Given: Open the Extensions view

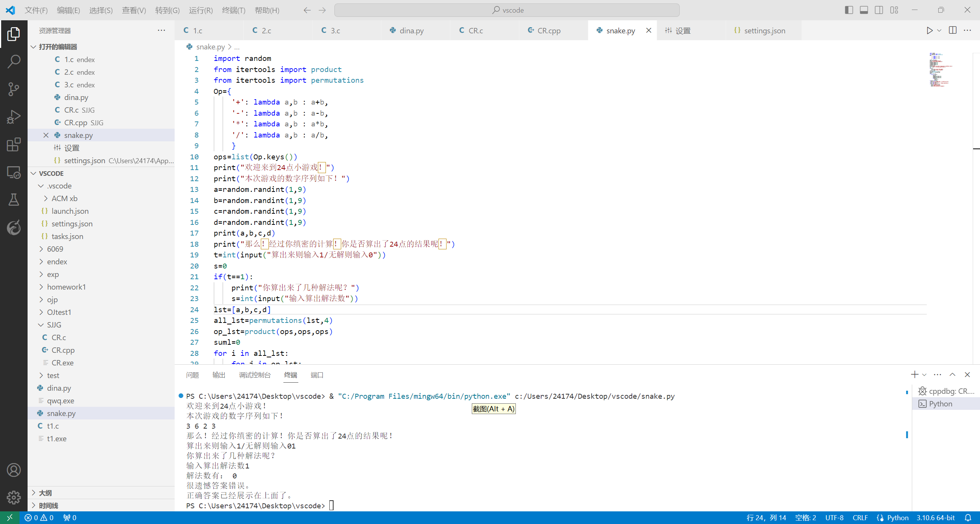Looking at the screenshot, I should [x=14, y=145].
